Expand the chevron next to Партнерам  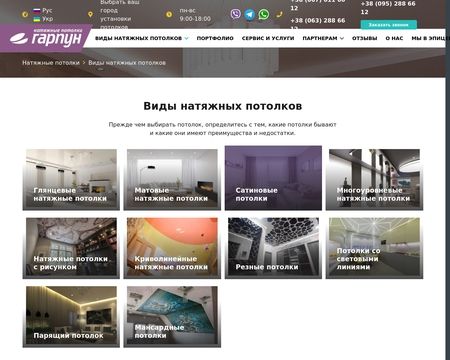click(x=342, y=38)
